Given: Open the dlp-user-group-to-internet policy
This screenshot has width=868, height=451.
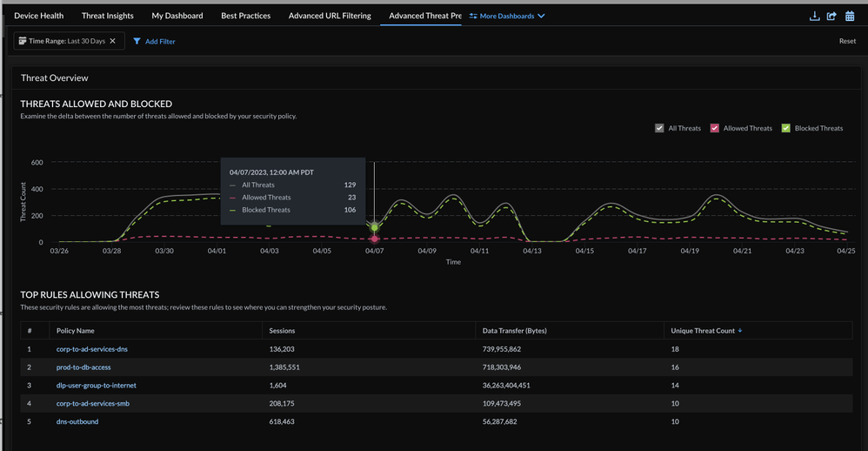Looking at the screenshot, I should (x=96, y=385).
